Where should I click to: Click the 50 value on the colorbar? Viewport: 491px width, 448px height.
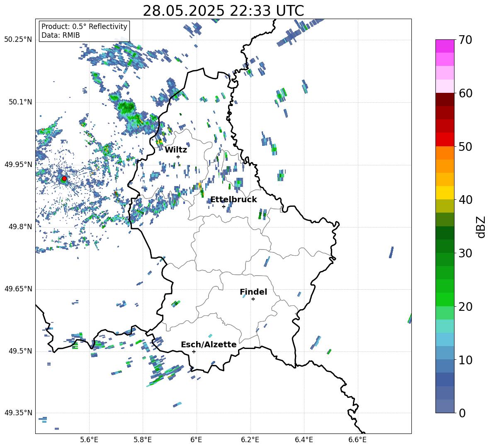pyautogui.click(x=465, y=146)
